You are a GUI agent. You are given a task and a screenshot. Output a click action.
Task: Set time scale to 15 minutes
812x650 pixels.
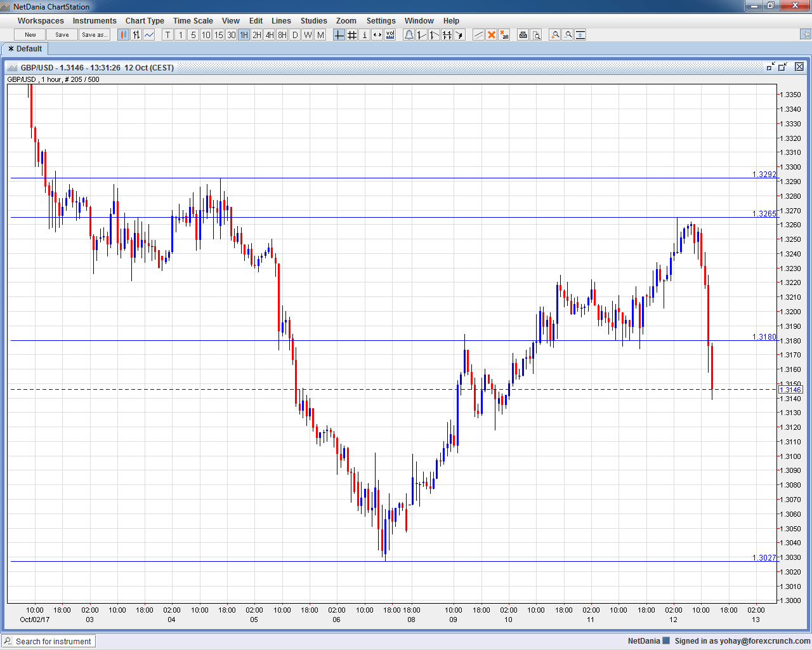pyautogui.click(x=219, y=35)
